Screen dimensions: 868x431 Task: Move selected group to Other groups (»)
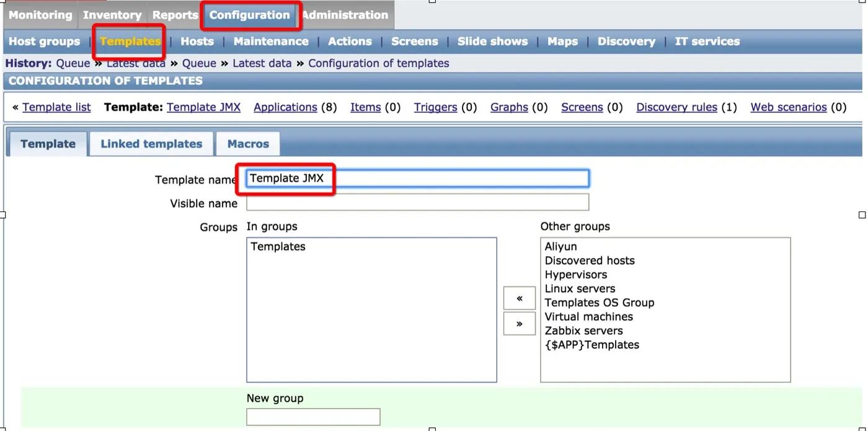520,324
